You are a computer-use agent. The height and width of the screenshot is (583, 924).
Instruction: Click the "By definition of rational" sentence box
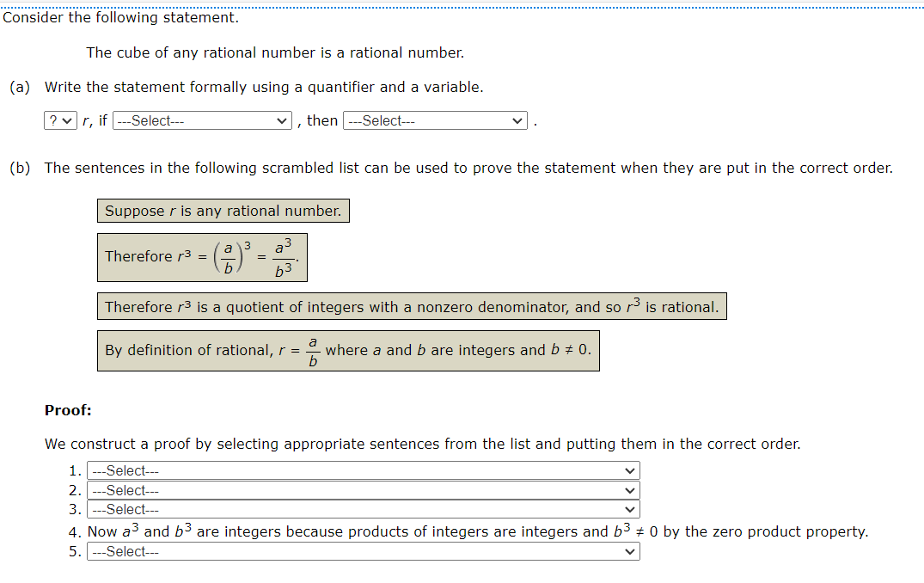click(x=347, y=350)
